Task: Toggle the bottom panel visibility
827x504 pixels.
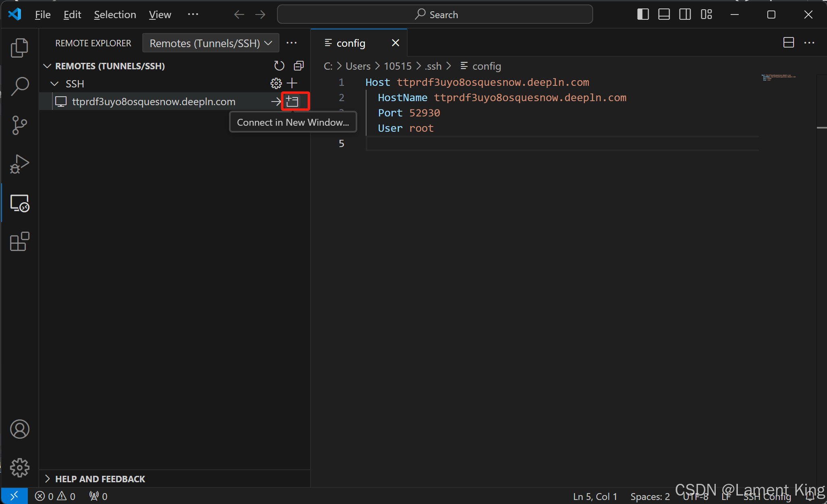Action: coord(664,15)
